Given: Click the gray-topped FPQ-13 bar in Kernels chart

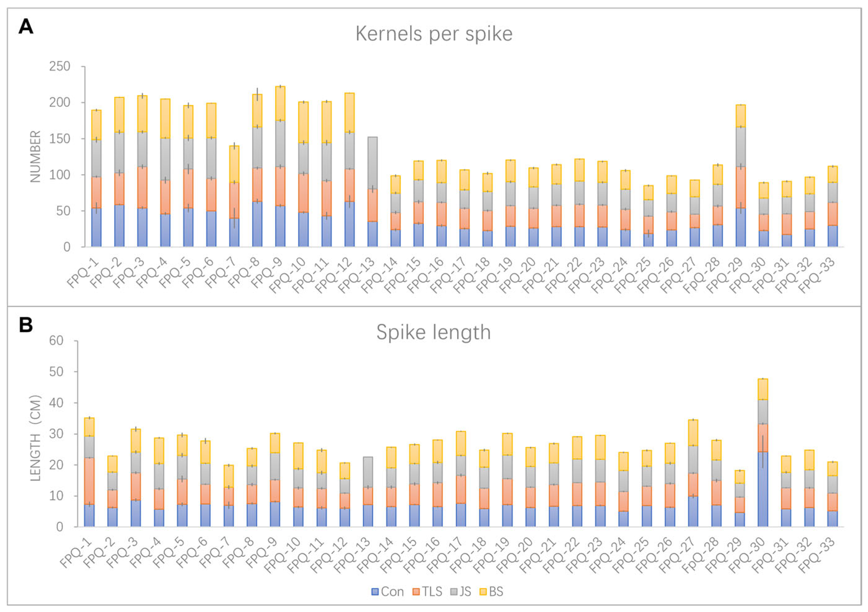Looking at the screenshot, I should pyautogui.click(x=372, y=191).
